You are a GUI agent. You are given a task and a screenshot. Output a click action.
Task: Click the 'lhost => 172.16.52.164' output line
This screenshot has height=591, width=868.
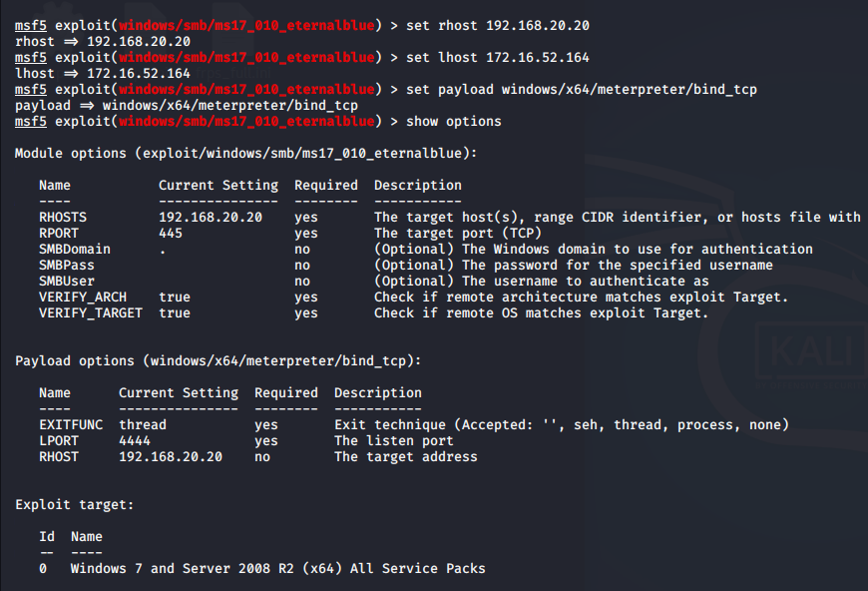(103, 74)
